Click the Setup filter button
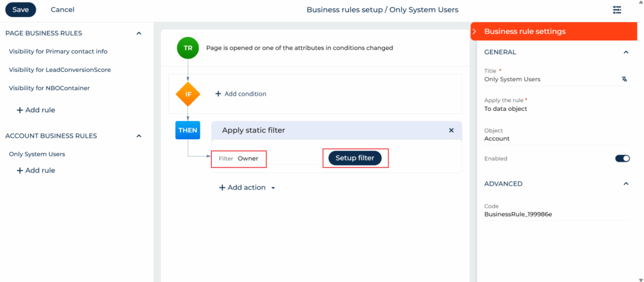 click(x=355, y=158)
